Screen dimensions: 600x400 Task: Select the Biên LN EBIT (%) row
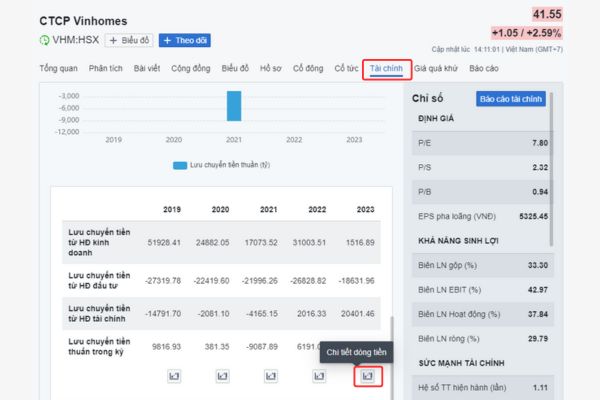click(483, 290)
